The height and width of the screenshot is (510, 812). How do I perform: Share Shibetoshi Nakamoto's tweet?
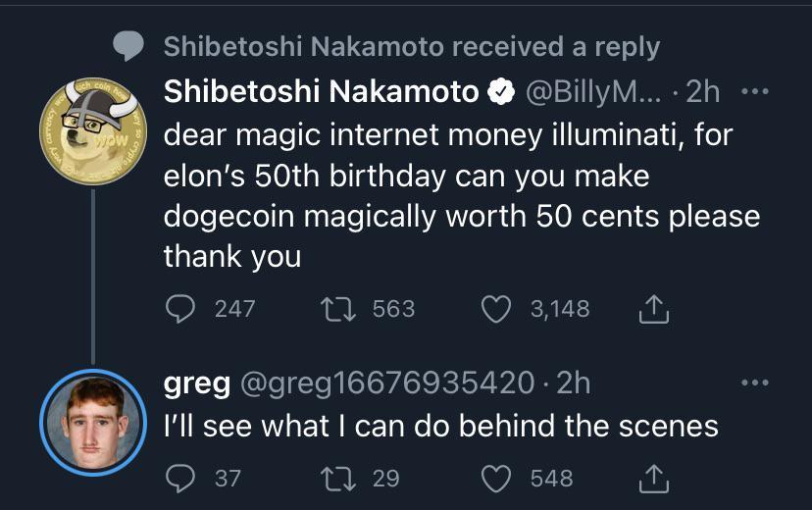coord(652,310)
